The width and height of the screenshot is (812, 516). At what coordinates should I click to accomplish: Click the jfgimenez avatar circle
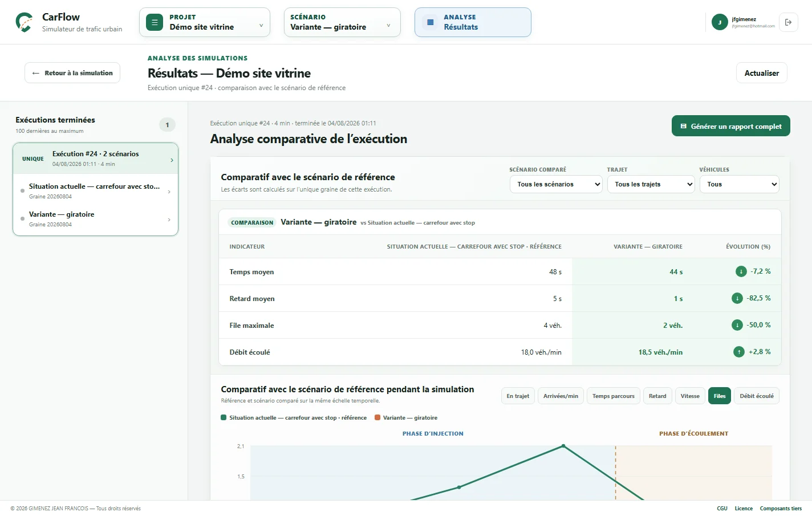coord(720,22)
